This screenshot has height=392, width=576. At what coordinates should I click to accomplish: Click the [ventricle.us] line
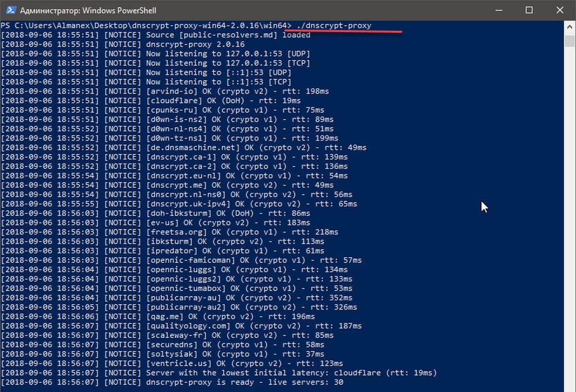click(172, 363)
